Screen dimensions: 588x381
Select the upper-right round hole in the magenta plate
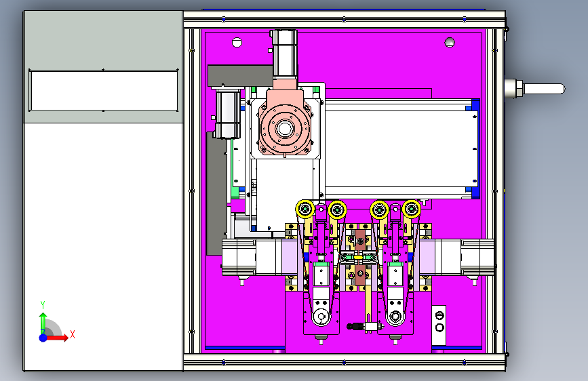[x=450, y=43]
